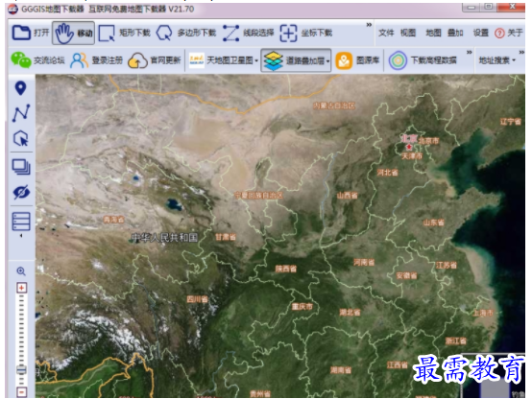
Task: Click the minus zoom-out button
Action: point(21,392)
